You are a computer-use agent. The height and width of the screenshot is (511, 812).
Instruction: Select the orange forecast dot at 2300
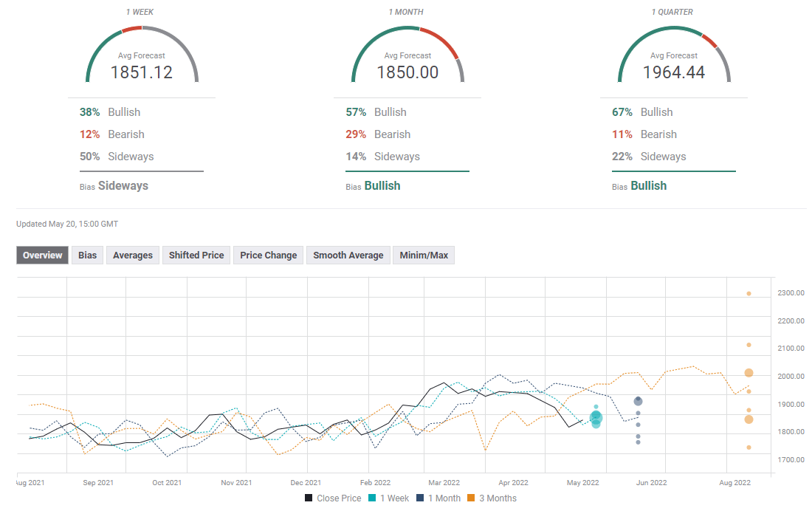749,293
